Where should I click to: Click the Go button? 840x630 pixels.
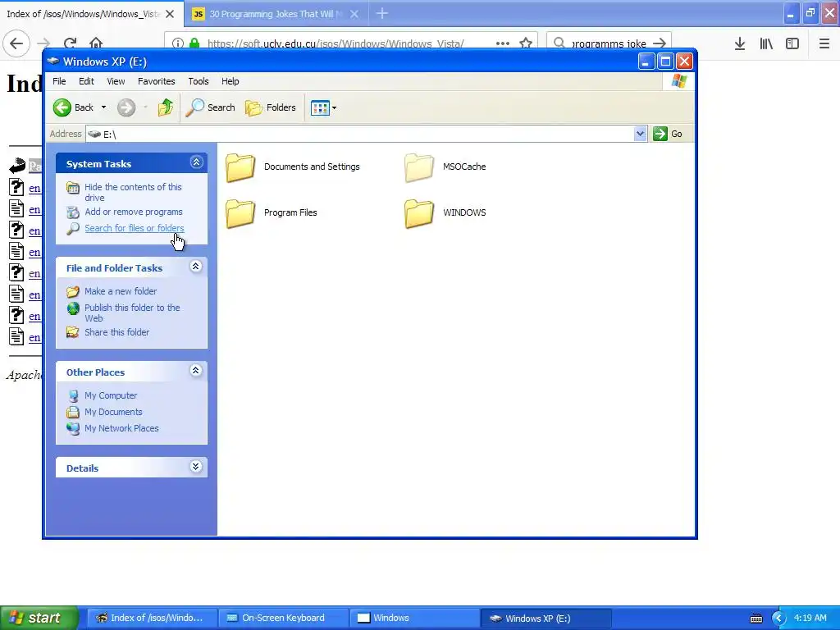click(x=668, y=134)
